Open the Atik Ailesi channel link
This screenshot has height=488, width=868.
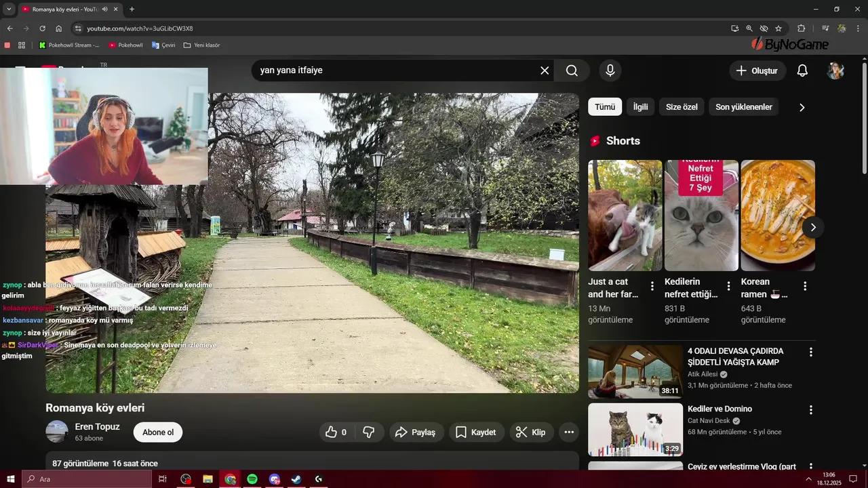click(x=703, y=374)
